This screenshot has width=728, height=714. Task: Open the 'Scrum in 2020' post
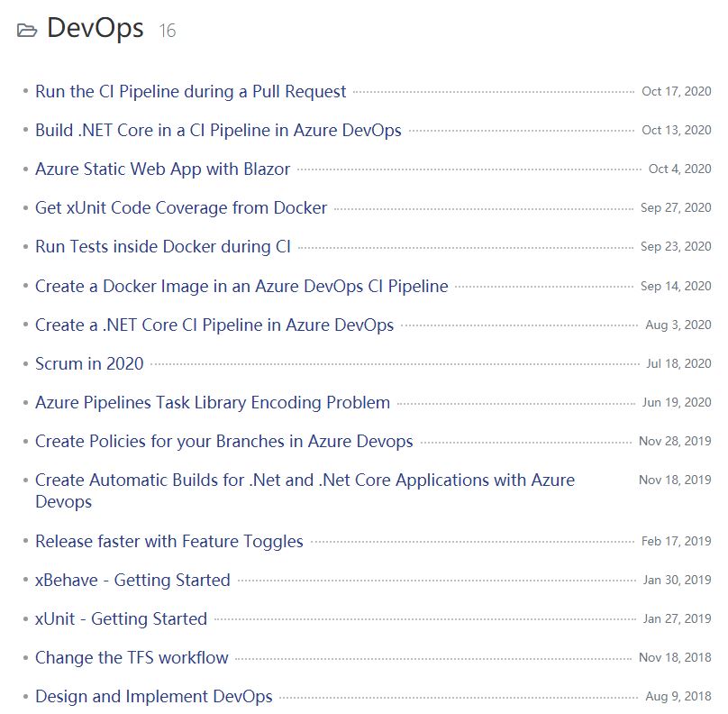click(x=89, y=363)
